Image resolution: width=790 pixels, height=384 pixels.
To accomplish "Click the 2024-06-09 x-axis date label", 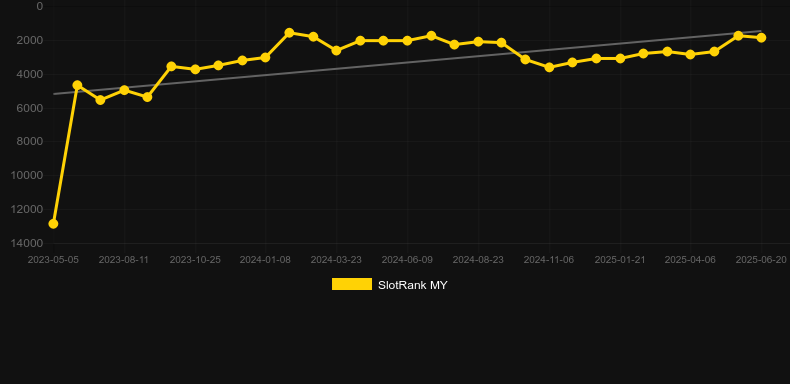I will pyautogui.click(x=407, y=260).
